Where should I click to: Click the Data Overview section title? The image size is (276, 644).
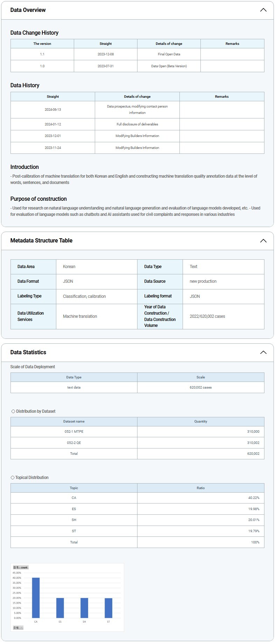click(x=28, y=10)
